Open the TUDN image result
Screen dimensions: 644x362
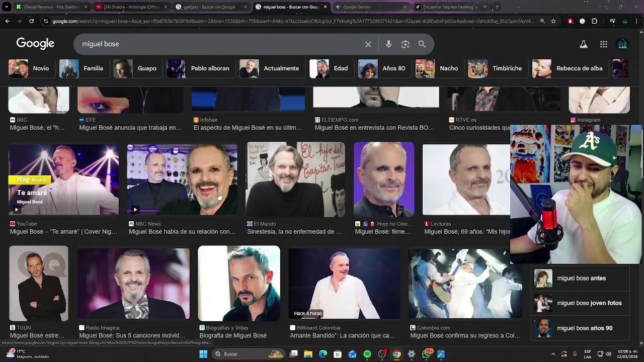pos(39,283)
